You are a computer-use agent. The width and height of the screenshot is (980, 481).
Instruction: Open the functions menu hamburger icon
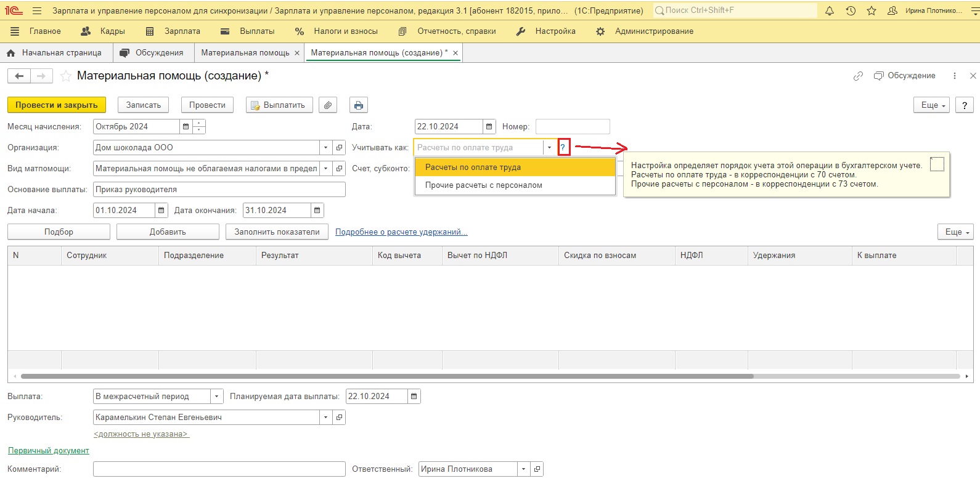(x=37, y=10)
